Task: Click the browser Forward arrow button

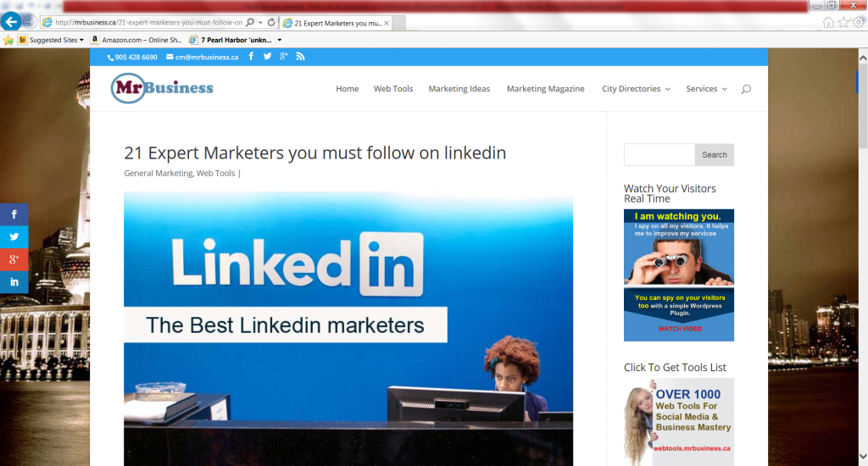Action: (30, 22)
